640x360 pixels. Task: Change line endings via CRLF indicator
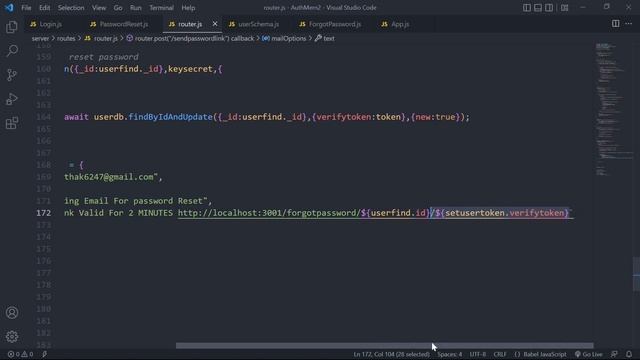(500, 354)
